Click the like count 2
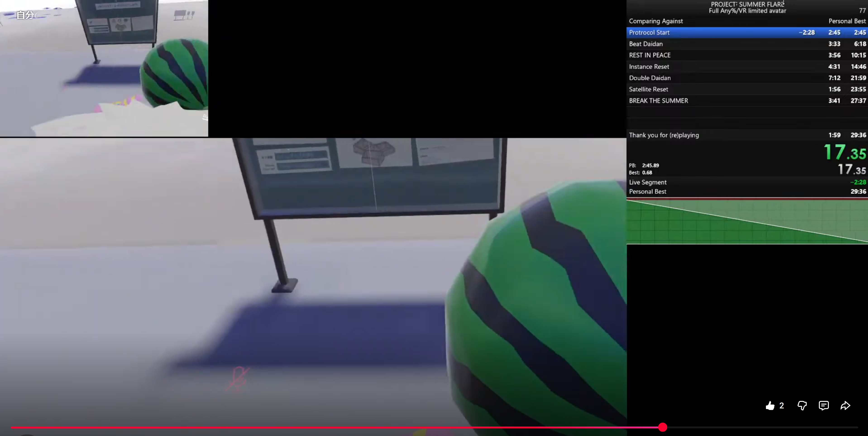The height and width of the screenshot is (436, 868). click(x=781, y=406)
